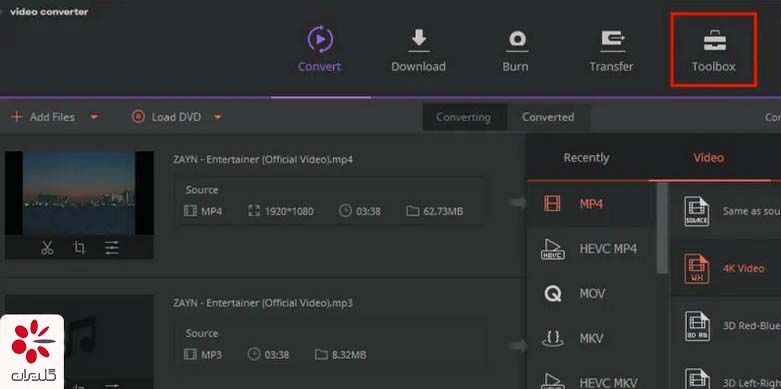Click the 03:38 duration of the mp3 file

[x=276, y=355]
